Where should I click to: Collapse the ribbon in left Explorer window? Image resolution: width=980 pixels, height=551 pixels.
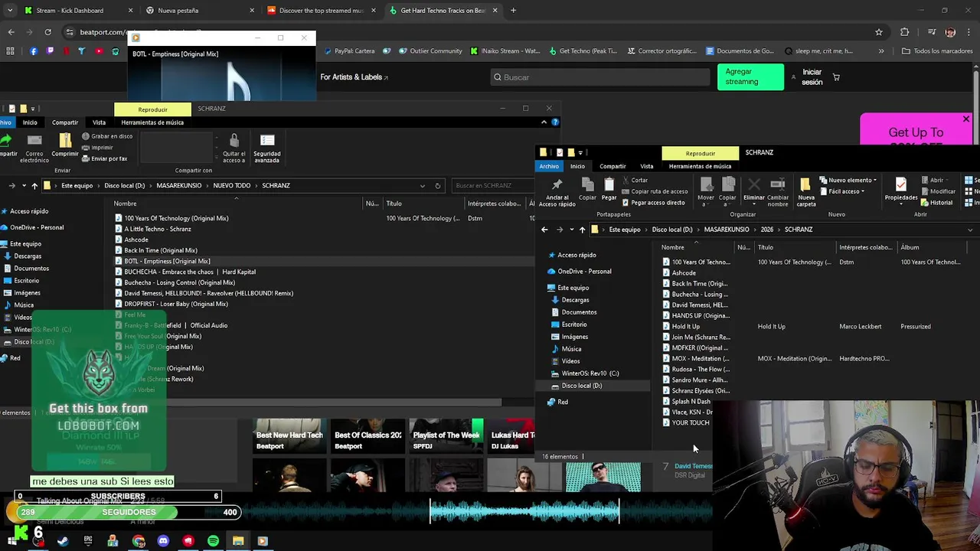[544, 122]
